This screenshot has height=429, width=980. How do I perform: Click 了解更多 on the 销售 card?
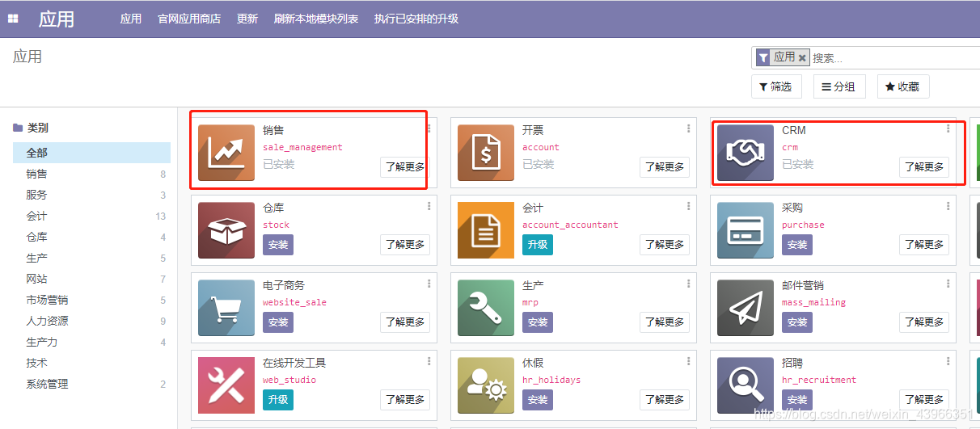405,167
